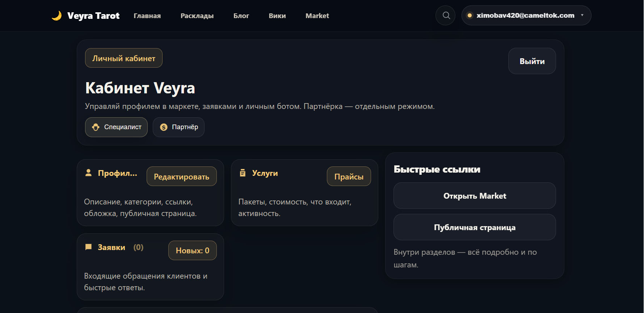Click the Заявки card title
Screen dimensions: 644x313
tap(111, 248)
